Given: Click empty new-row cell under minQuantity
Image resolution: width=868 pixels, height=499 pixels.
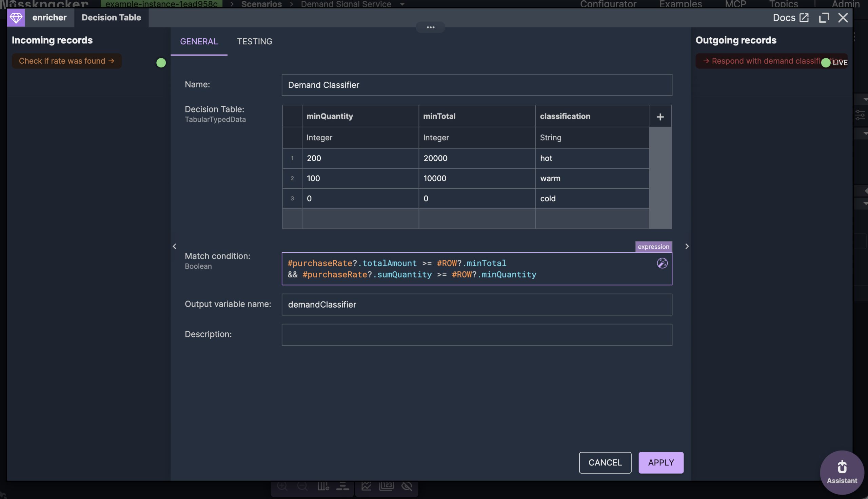Looking at the screenshot, I should [x=360, y=219].
